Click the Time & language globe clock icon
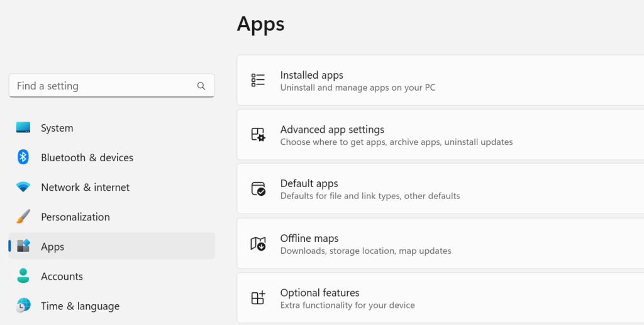 point(23,306)
